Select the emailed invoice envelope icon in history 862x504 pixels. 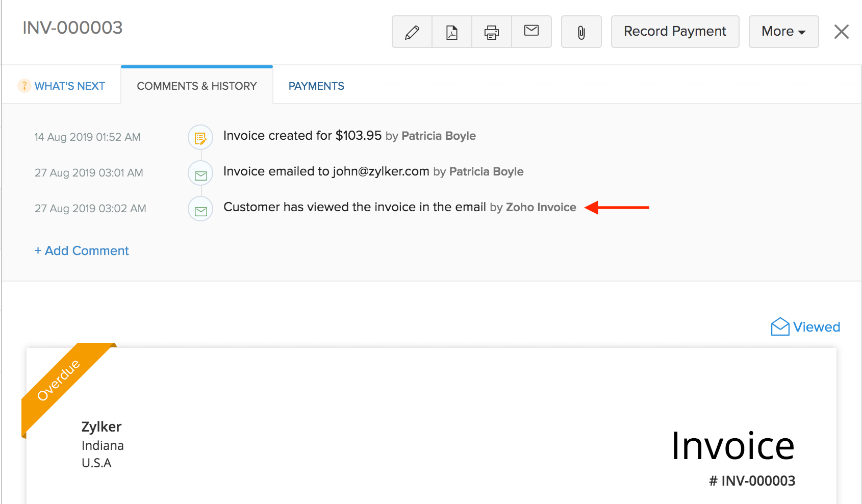[200, 173]
